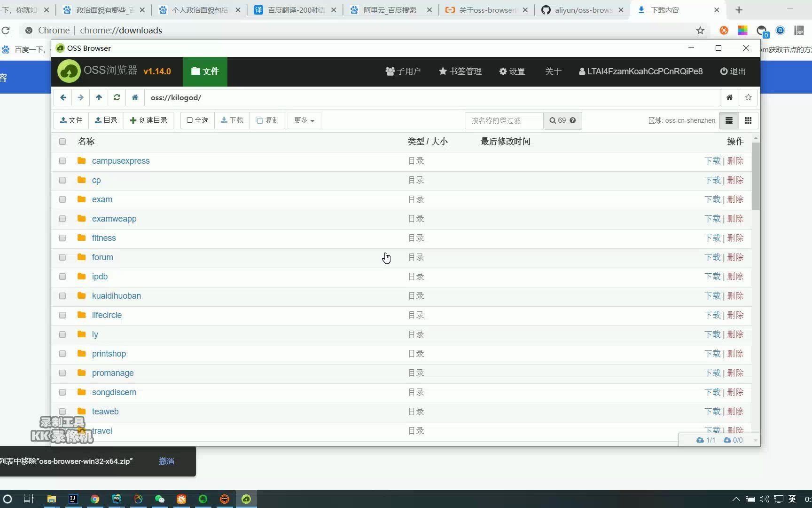This screenshot has height=508, width=812.
Task: Click the oss://kilogod/ address field
Action: tap(432, 97)
